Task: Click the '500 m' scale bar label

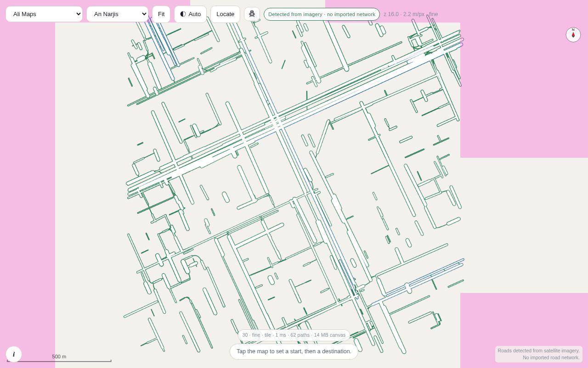Action: 59,356
